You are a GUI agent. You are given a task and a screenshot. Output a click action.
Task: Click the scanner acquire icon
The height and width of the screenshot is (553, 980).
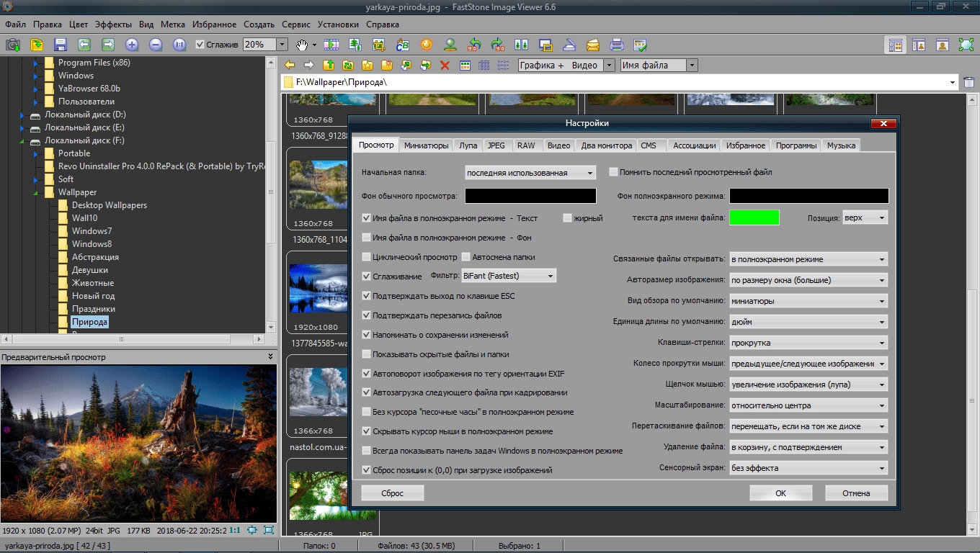[569, 45]
